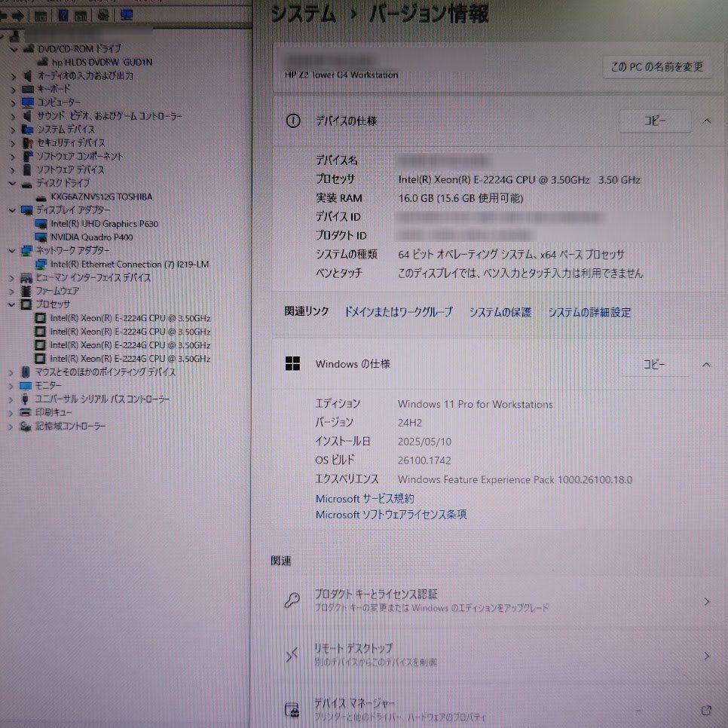Expand the キーボード device category
This screenshot has width=728, height=728.
(x=13, y=89)
